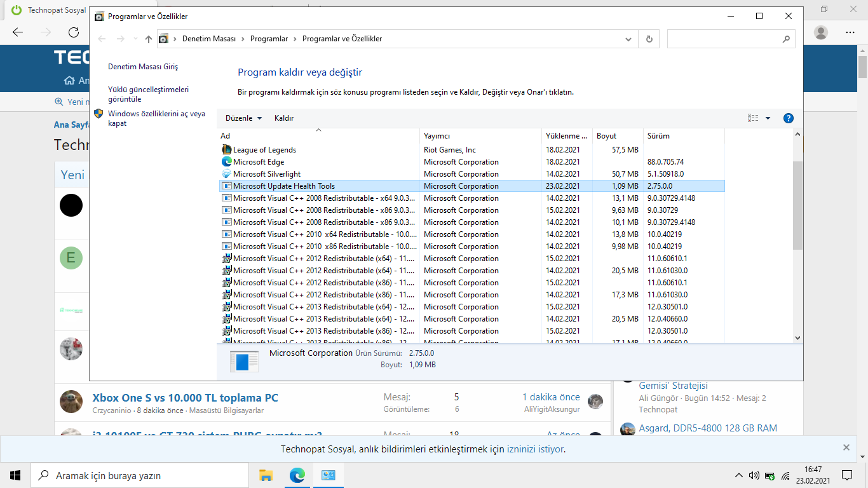Open the Masaüstü Bilgisayarlar forum link

tap(227, 410)
